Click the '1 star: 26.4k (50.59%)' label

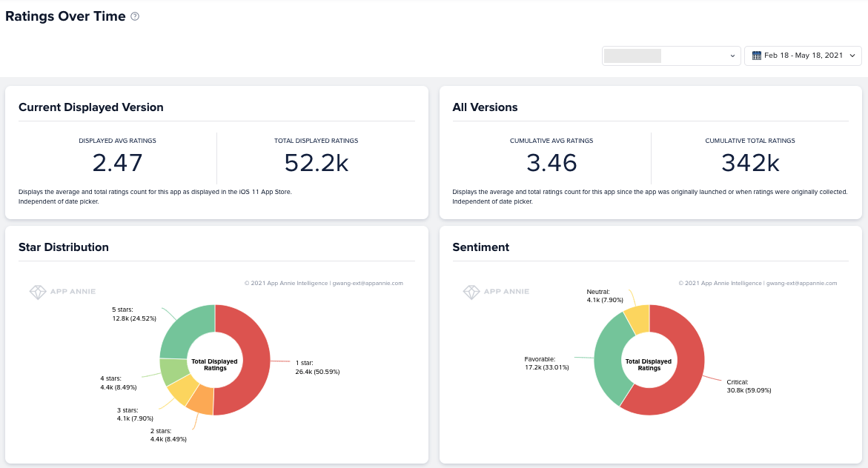(x=317, y=367)
